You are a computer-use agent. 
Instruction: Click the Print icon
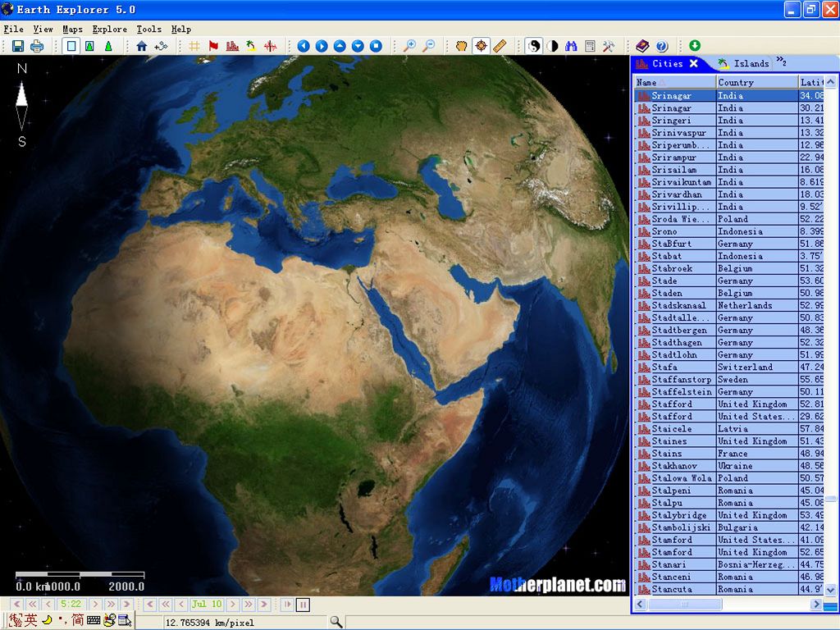[x=37, y=46]
